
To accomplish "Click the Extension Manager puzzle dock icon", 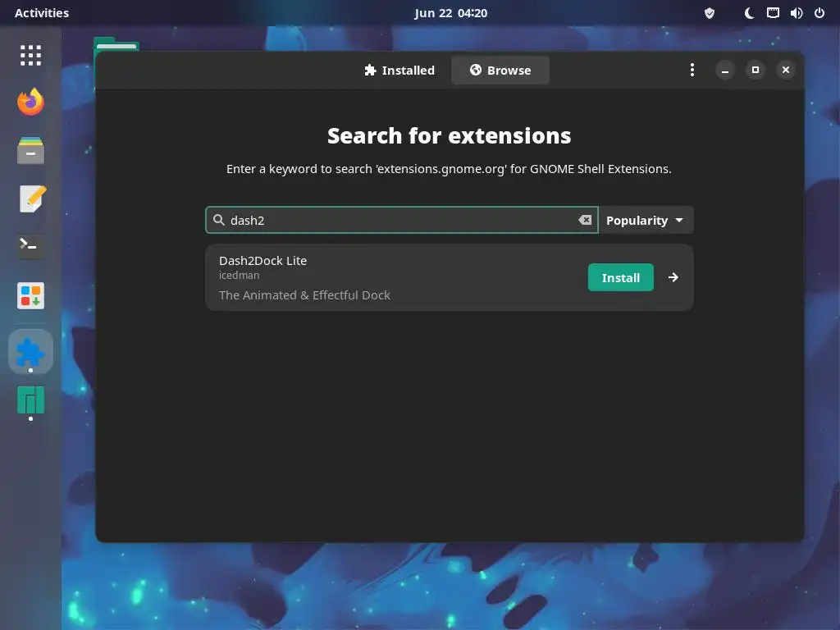I will click(x=30, y=352).
